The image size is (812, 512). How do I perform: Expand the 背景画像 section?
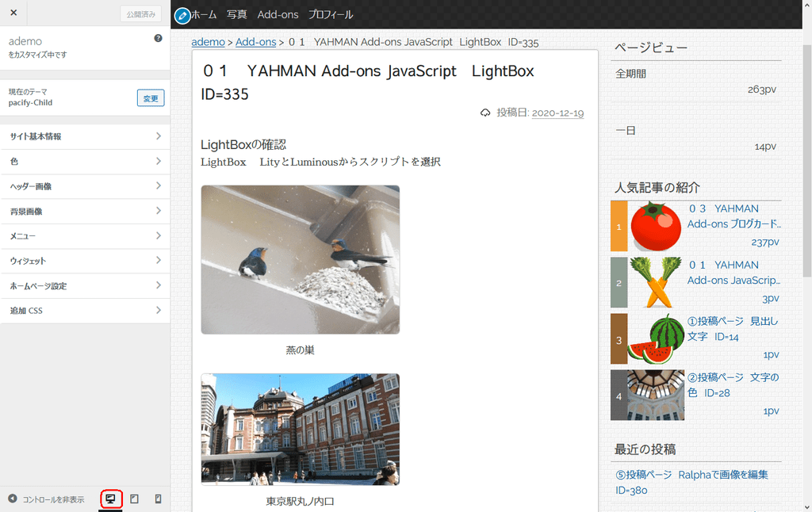[x=86, y=211]
